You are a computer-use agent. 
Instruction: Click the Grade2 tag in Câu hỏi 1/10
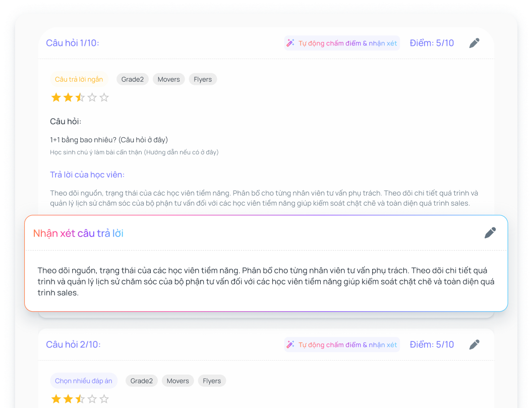click(133, 79)
